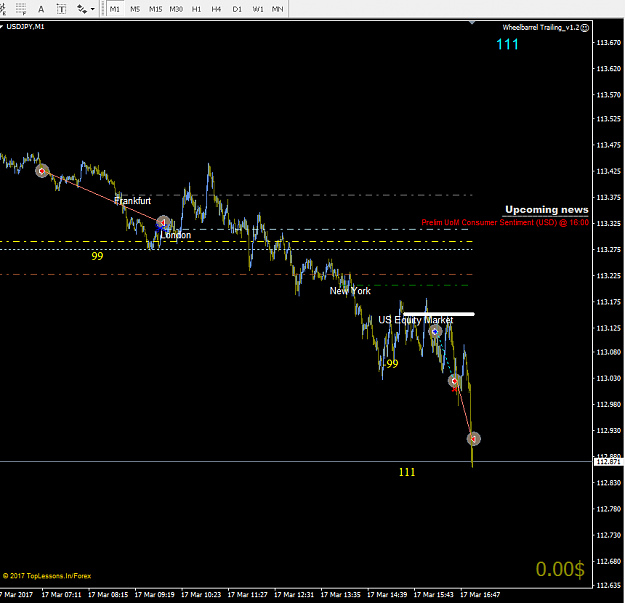Screen dimensions: 625x603
Task: Click the USDJPY,M1 chart title
Action: [26, 27]
